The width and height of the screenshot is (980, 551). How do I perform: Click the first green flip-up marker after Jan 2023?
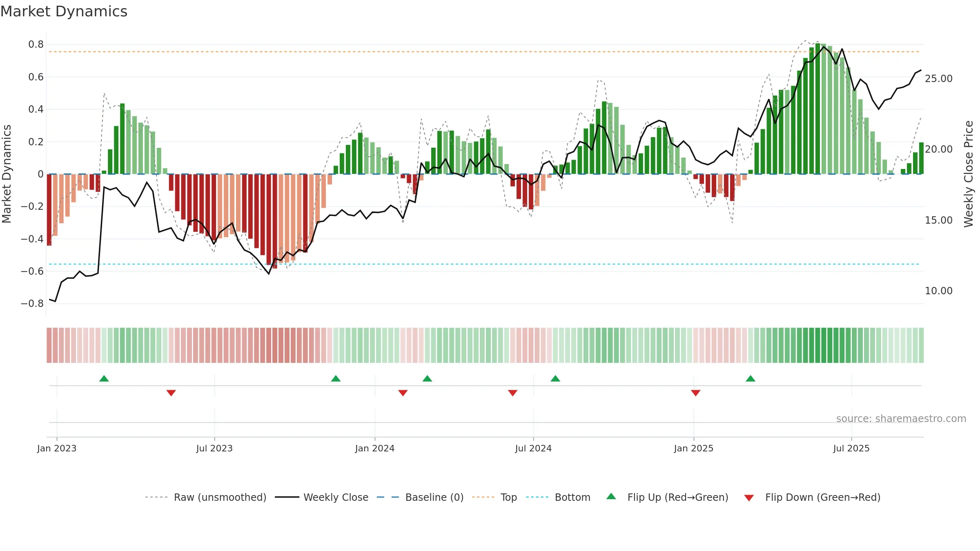104,378
